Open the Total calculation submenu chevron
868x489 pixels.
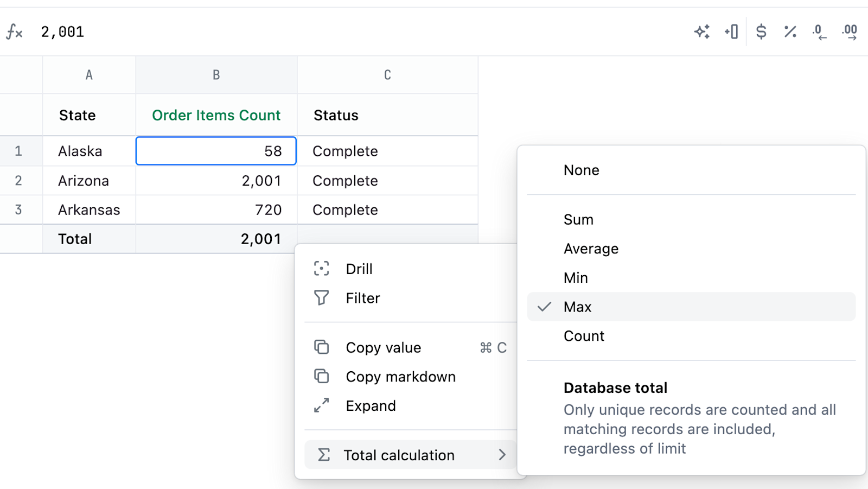pyautogui.click(x=502, y=455)
